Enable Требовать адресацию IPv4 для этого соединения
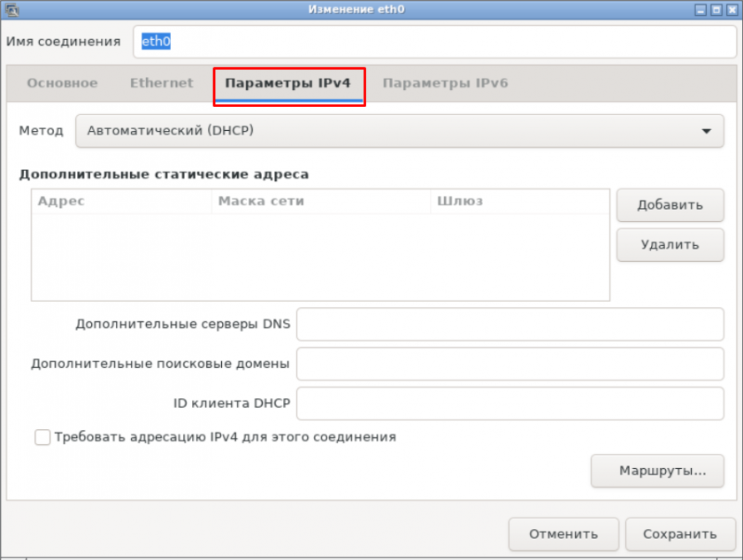This screenshot has width=743, height=560. (42, 436)
